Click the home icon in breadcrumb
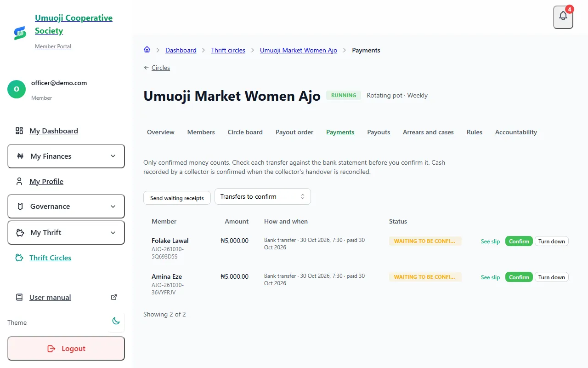The width and height of the screenshot is (588, 368). [x=147, y=50]
